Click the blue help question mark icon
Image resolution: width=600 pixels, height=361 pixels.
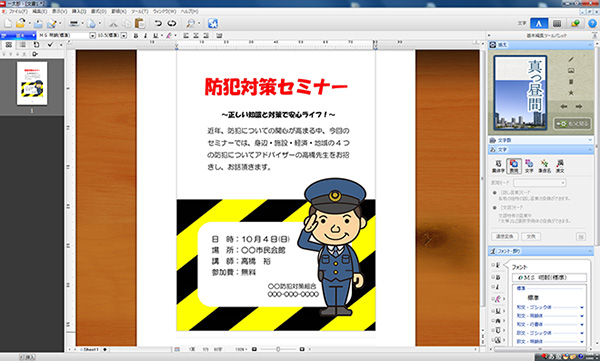(592, 23)
